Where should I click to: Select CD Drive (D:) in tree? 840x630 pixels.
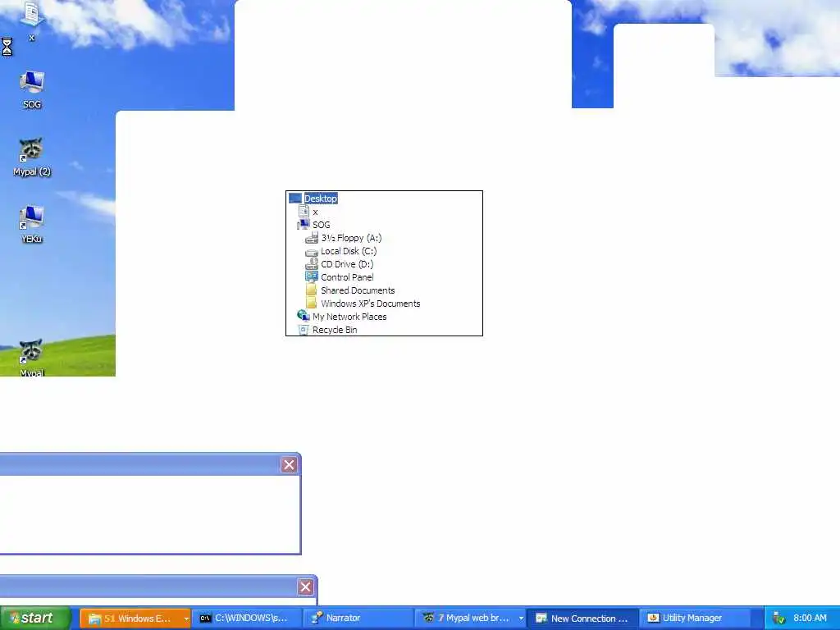(x=347, y=264)
